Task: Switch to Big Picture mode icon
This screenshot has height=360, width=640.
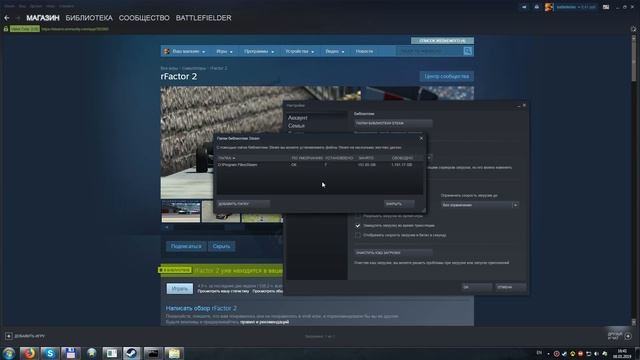Action: (606, 7)
